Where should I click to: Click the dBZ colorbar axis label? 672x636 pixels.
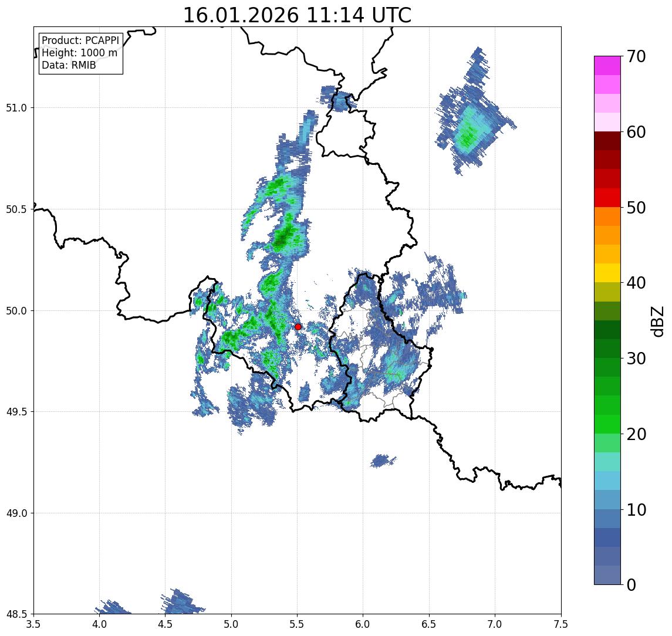657,321
